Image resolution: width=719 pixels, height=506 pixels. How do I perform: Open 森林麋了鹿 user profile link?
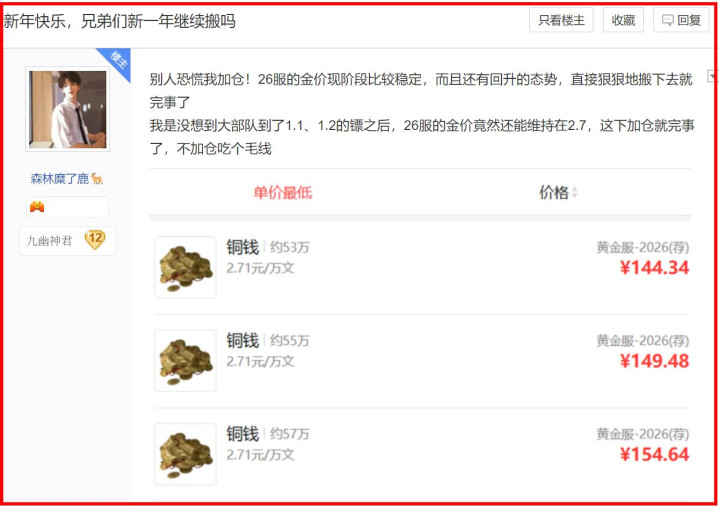click(60, 178)
